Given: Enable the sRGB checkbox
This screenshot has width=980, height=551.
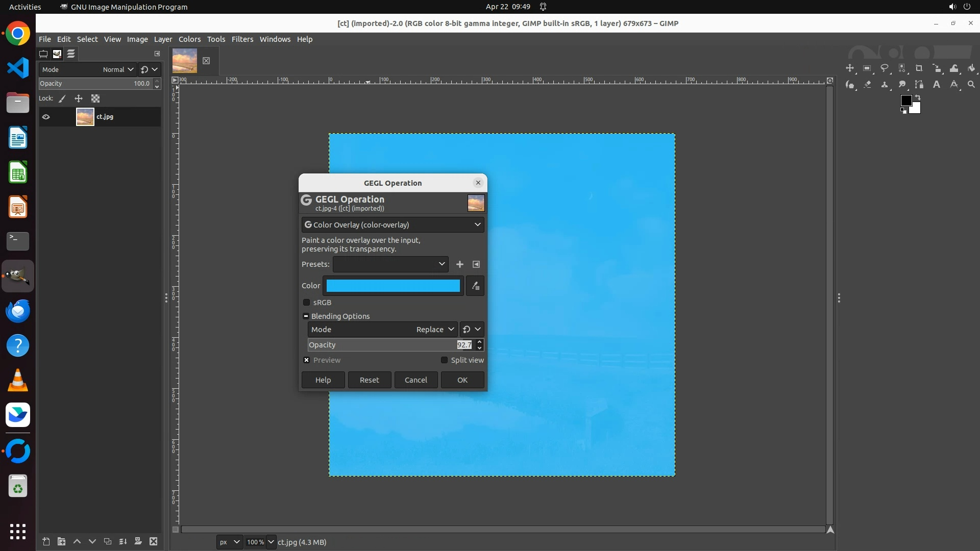Looking at the screenshot, I should 307,303.
